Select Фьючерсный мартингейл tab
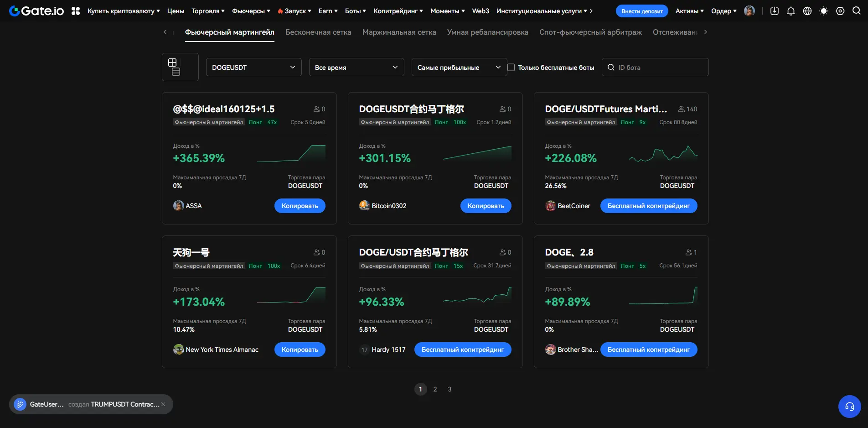This screenshot has height=428, width=868. [230, 32]
